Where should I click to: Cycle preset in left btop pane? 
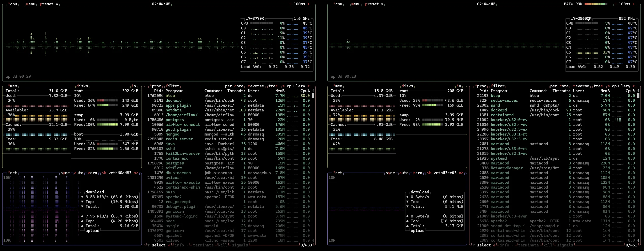(x=49, y=4)
